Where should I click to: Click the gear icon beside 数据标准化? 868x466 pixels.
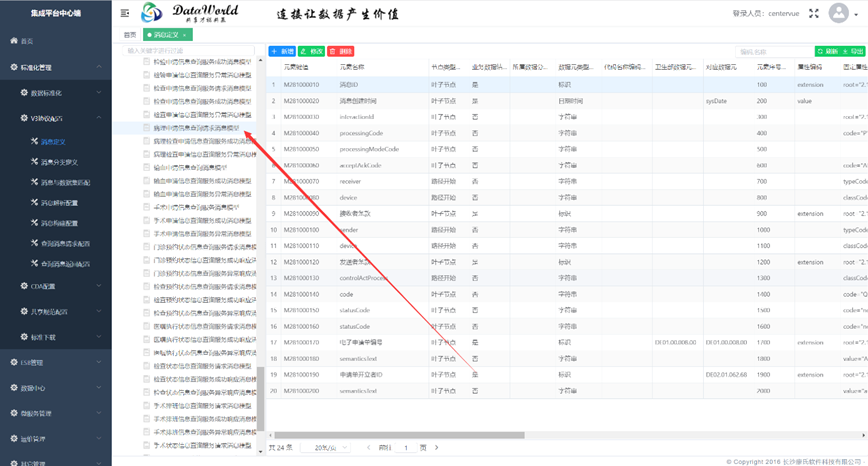coord(24,92)
